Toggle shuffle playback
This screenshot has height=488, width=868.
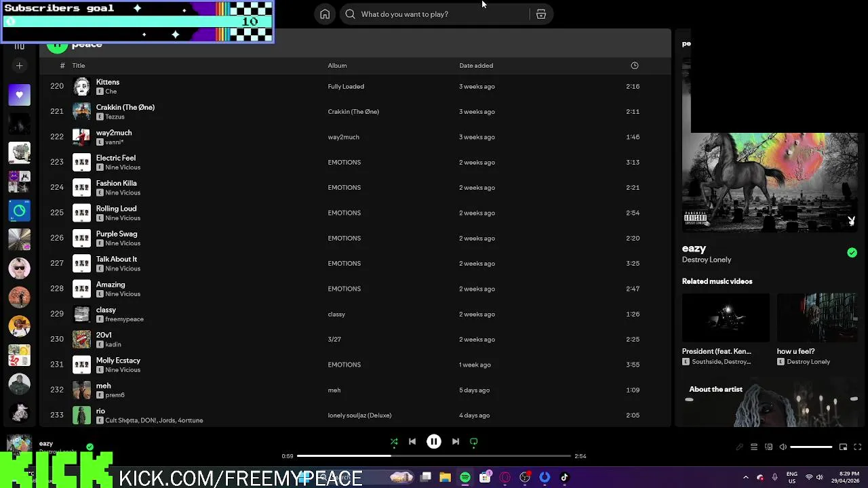(x=394, y=442)
